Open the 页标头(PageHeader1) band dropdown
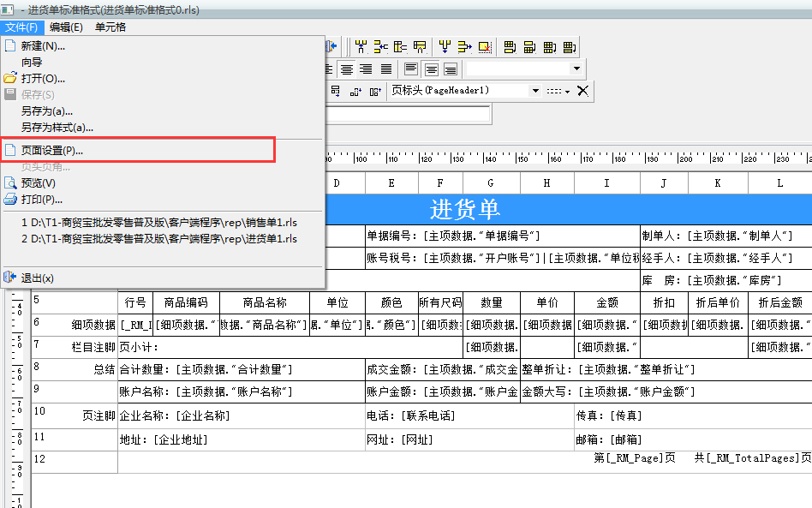The width and height of the screenshot is (812, 508). coord(535,90)
